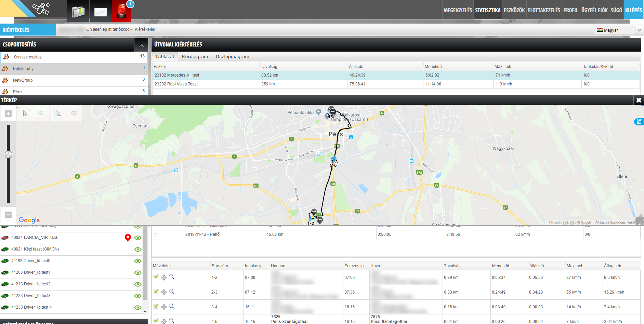Collapse the Csoportosítás panel with arrow
Image resolution: width=644 pixels, height=324 pixels.
click(x=141, y=45)
